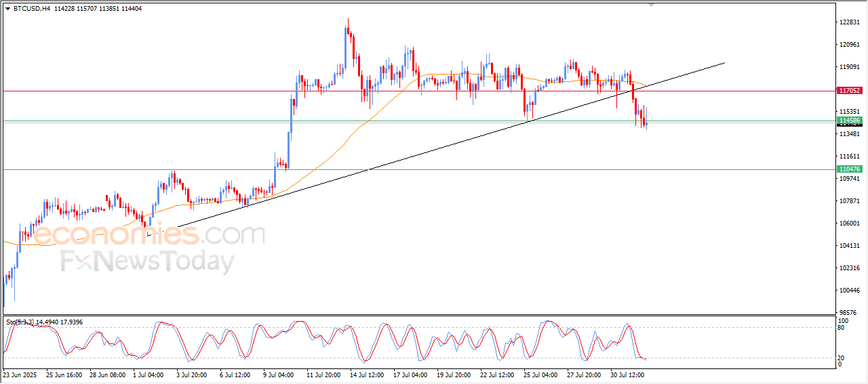
Task: Select the red horizontal line at 117052
Action: 418,91
